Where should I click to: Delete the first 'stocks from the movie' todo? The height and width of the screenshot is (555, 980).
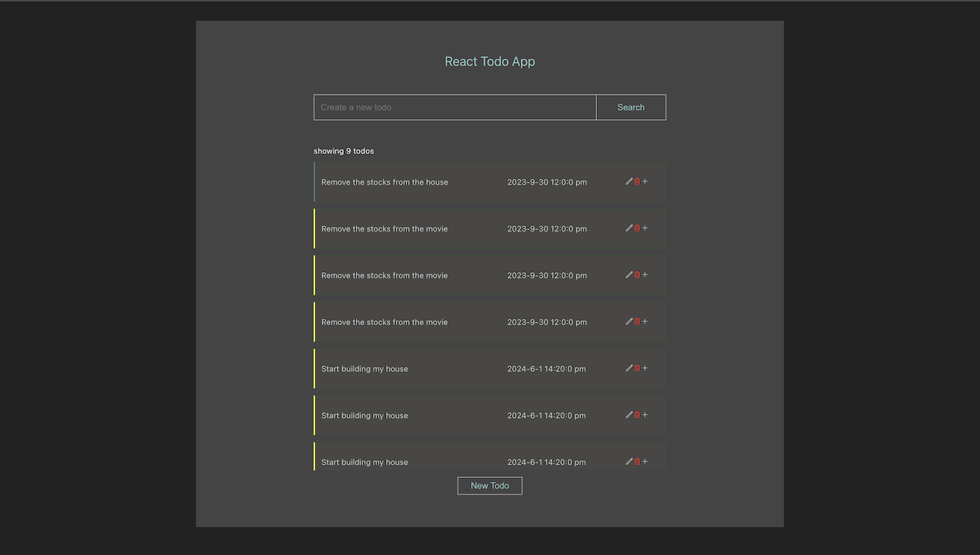click(x=637, y=228)
